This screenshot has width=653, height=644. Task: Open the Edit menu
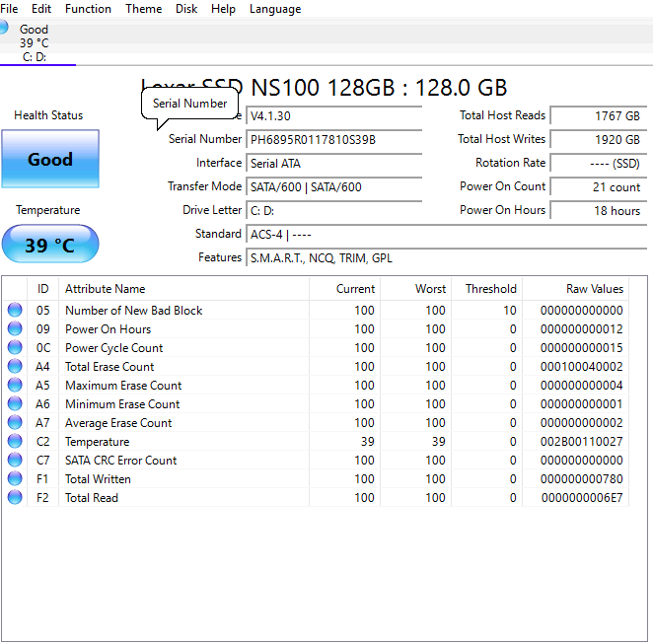pos(41,9)
